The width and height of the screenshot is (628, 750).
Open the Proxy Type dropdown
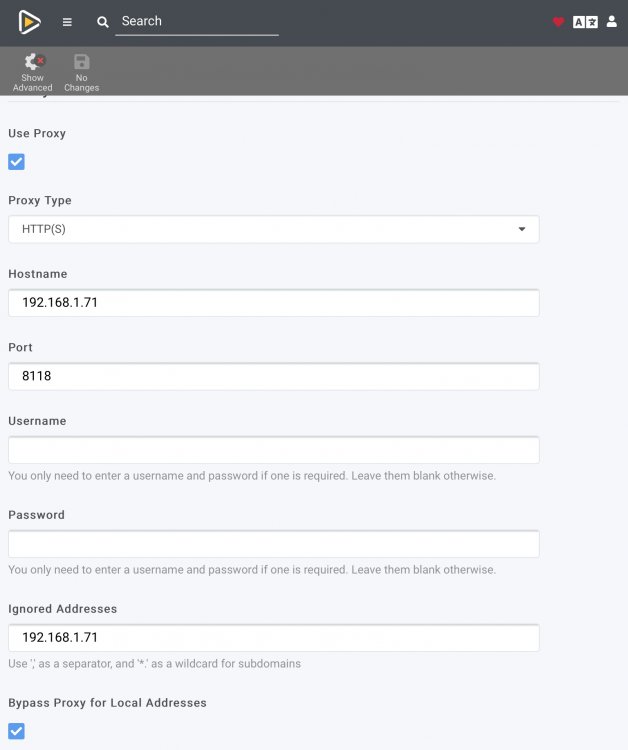point(274,229)
